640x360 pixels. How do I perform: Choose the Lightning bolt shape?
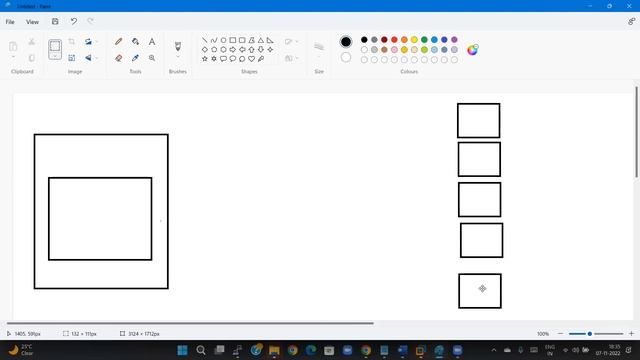tap(261, 59)
